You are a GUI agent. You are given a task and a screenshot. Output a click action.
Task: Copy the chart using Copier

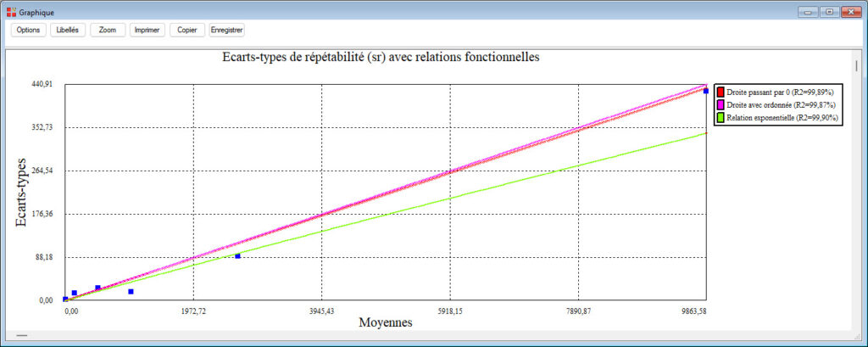click(186, 30)
